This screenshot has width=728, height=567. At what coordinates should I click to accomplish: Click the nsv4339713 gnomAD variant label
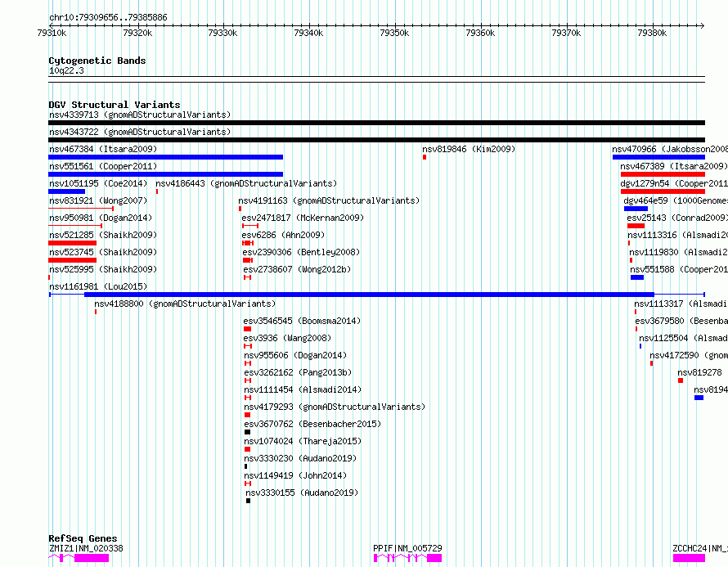[x=140, y=115]
